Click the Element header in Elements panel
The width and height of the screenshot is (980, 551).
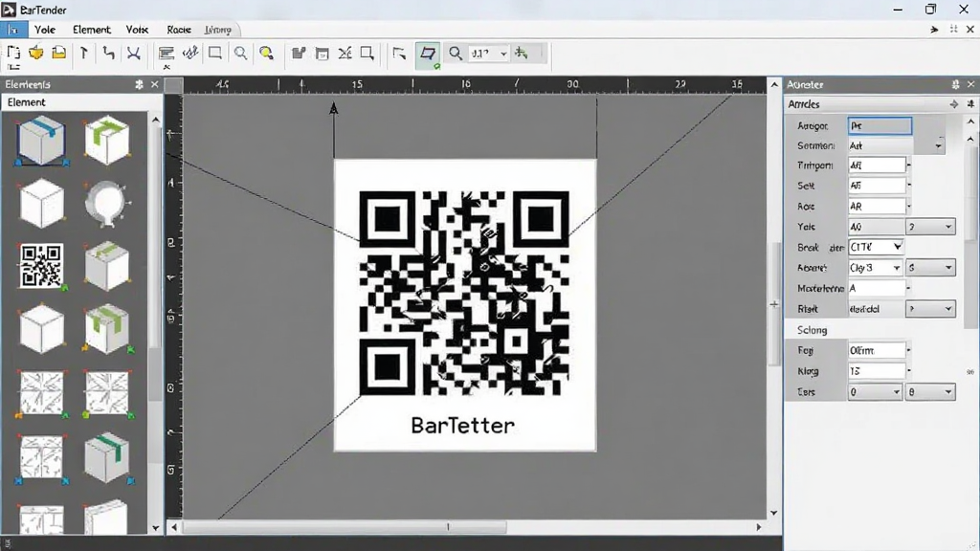[x=26, y=101]
